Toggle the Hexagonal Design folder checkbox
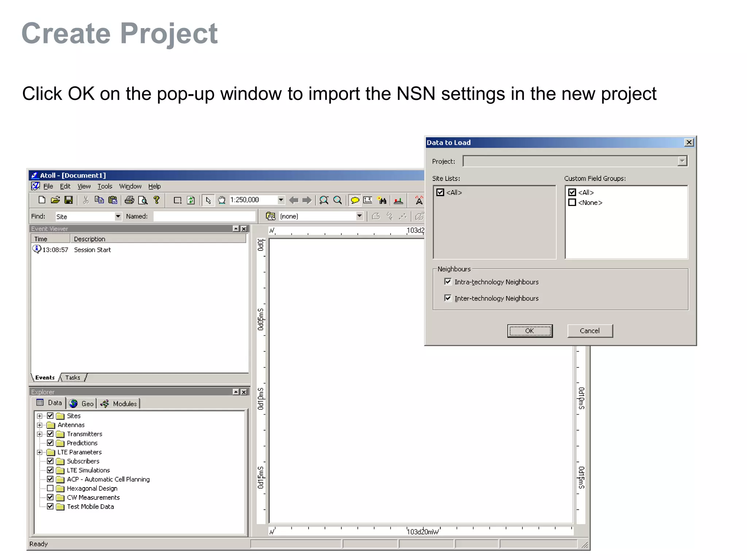This screenshot has width=747, height=560. point(50,488)
